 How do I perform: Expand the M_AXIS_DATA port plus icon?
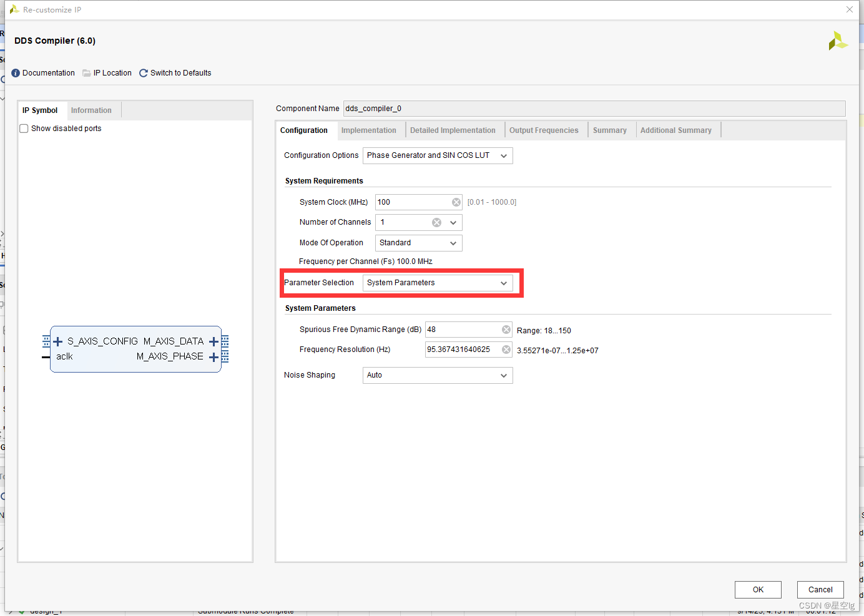coord(214,341)
